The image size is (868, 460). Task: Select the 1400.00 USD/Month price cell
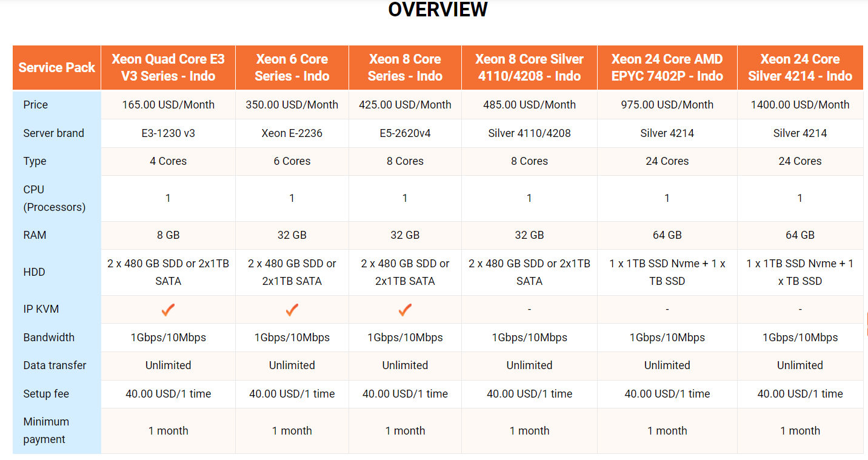tap(800, 104)
